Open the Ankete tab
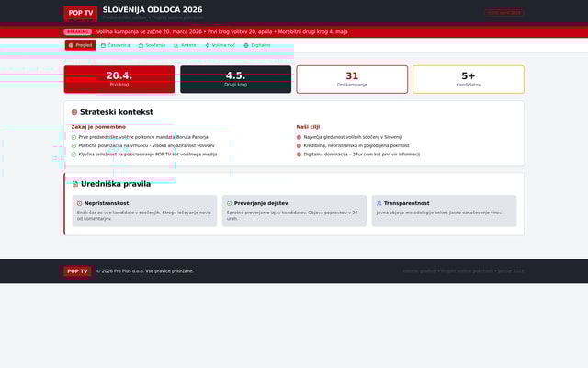The width and height of the screenshot is (588, 368). pyautogui.click(x=186, y=45)
